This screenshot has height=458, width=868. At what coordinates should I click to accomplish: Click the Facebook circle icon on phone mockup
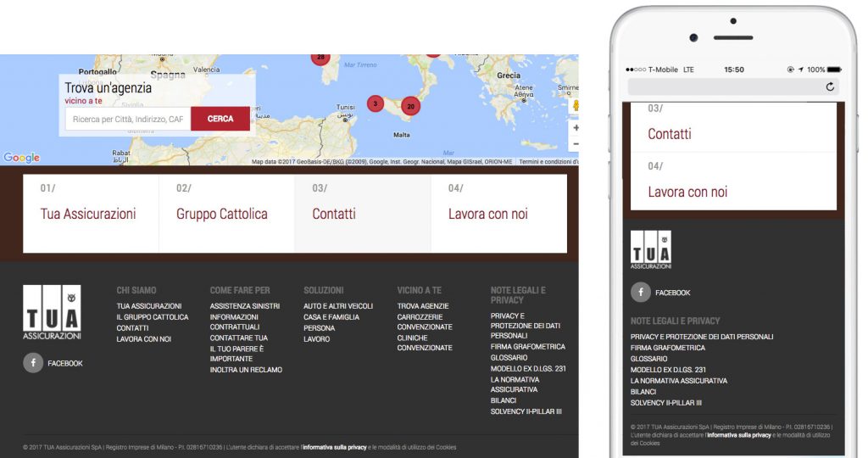coord(641,292)
